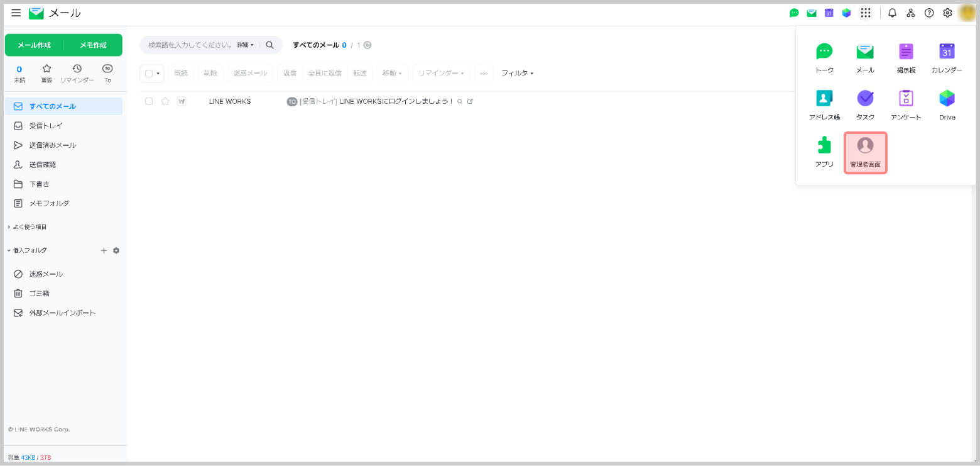Open LINE WORKS mail in new window

coord(470,101)
